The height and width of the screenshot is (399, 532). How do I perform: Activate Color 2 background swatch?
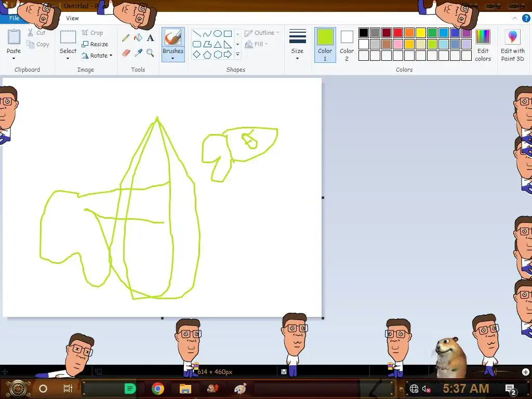[x=347, y=45]
